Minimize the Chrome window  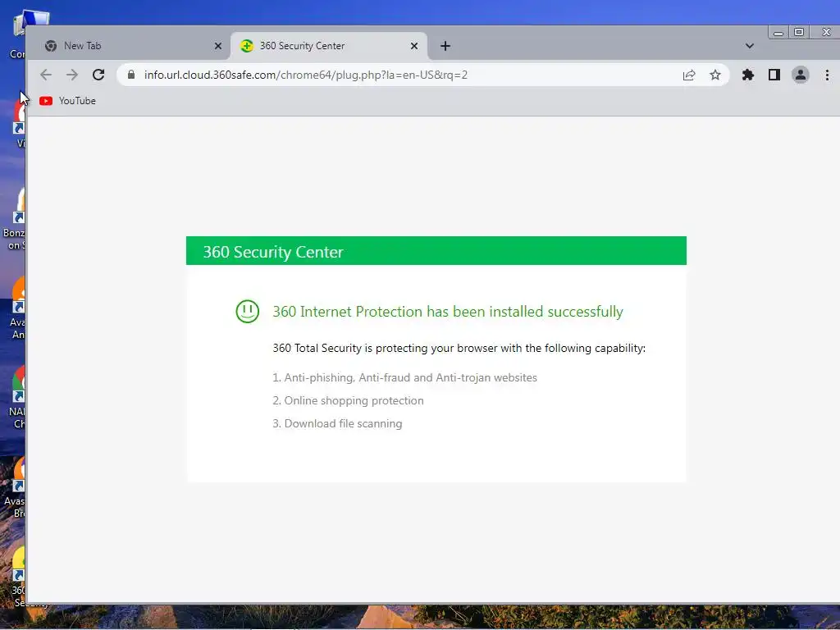click(778, 32)
